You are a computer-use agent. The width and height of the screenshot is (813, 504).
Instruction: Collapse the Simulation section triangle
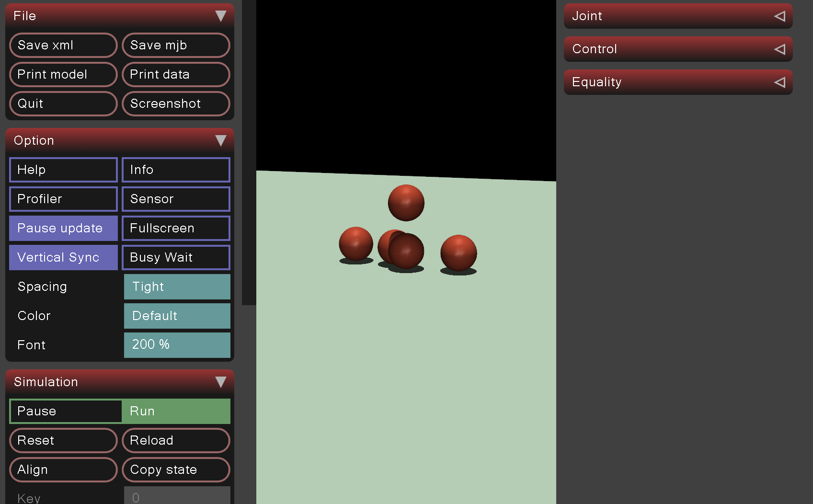(220, 382)
